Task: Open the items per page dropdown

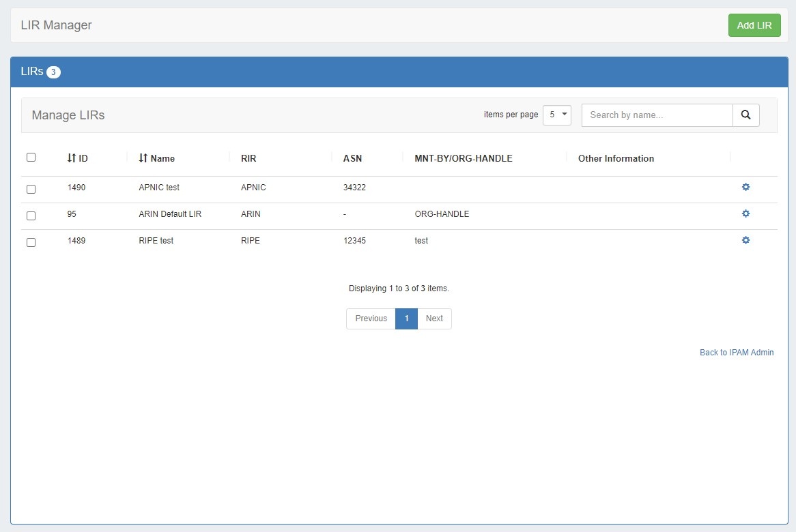Action: (556, 115)
